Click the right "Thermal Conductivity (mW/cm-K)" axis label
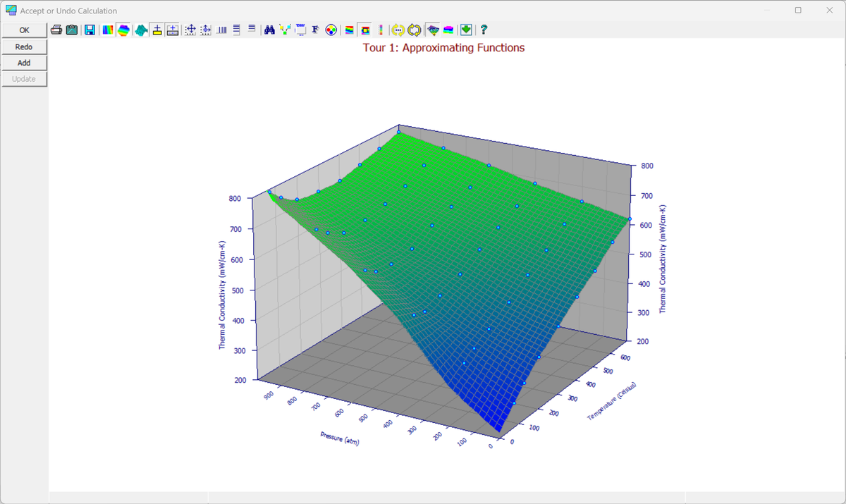This screenshot has width=846, height=504. pyautogui.click(x=663, y=259)
